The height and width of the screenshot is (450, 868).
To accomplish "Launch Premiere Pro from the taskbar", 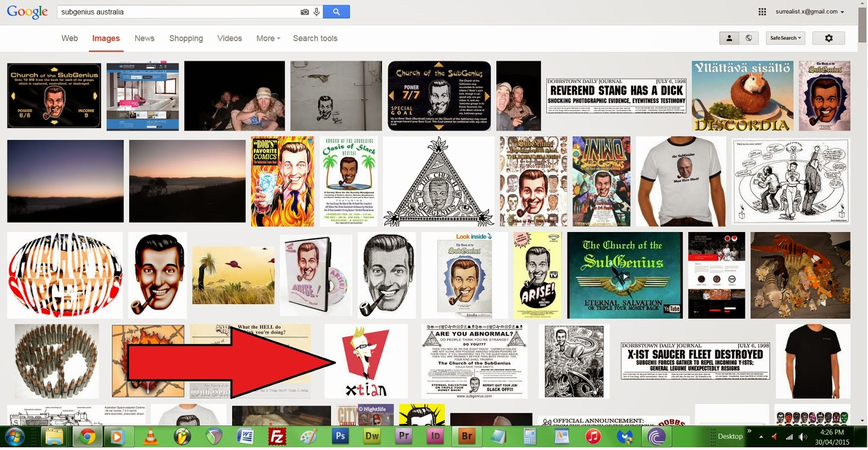I will (404, 436).
